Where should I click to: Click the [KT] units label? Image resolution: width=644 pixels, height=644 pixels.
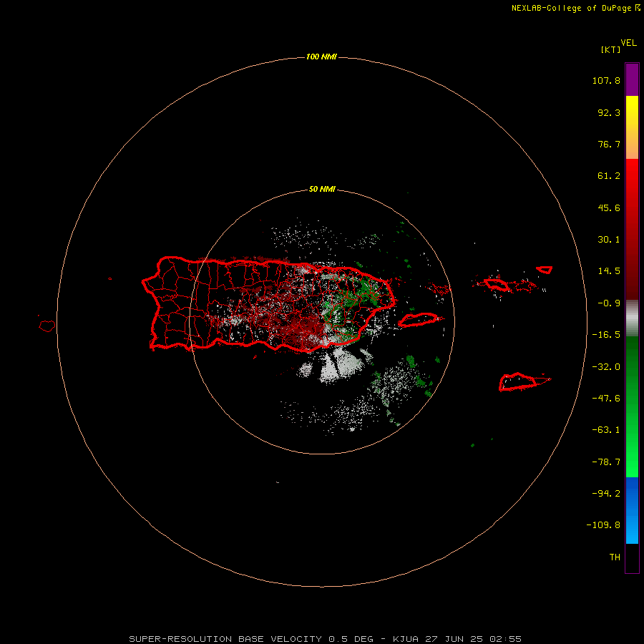pos(610,49)
